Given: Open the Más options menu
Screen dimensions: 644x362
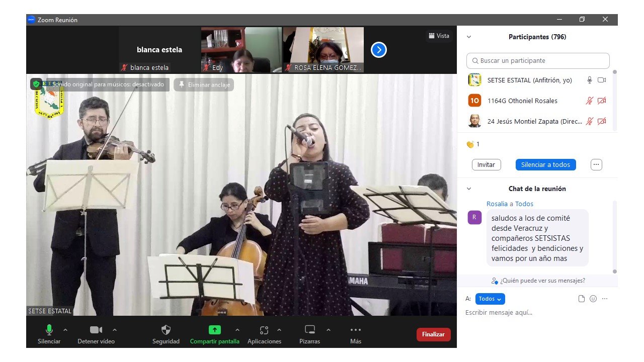Looking at the screenshot, I should (356, 334).
